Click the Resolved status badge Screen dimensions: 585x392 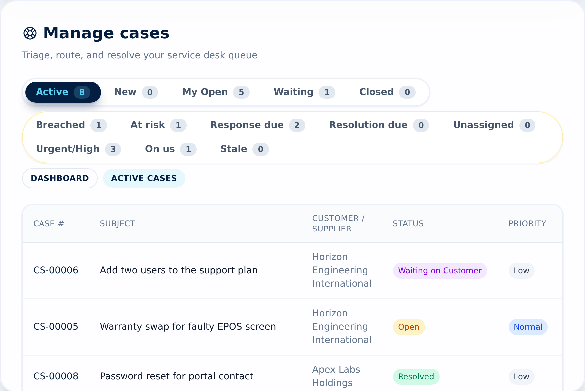(416, 377)
